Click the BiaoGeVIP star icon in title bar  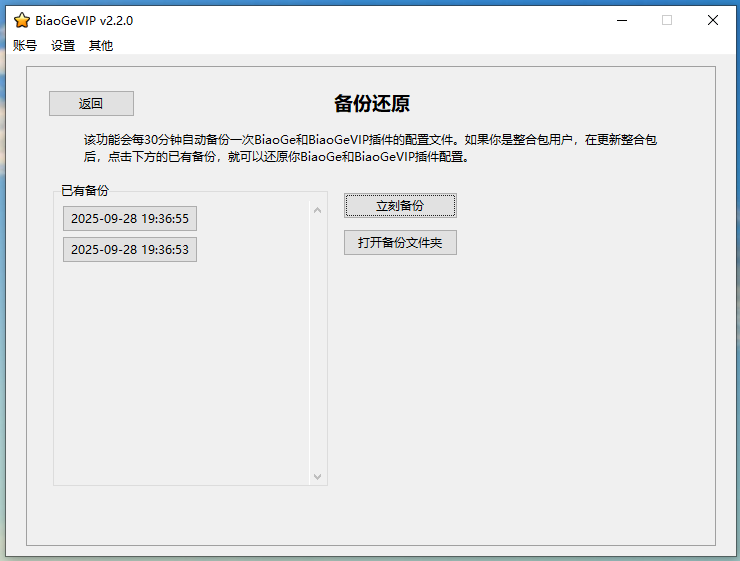(21, 20)
